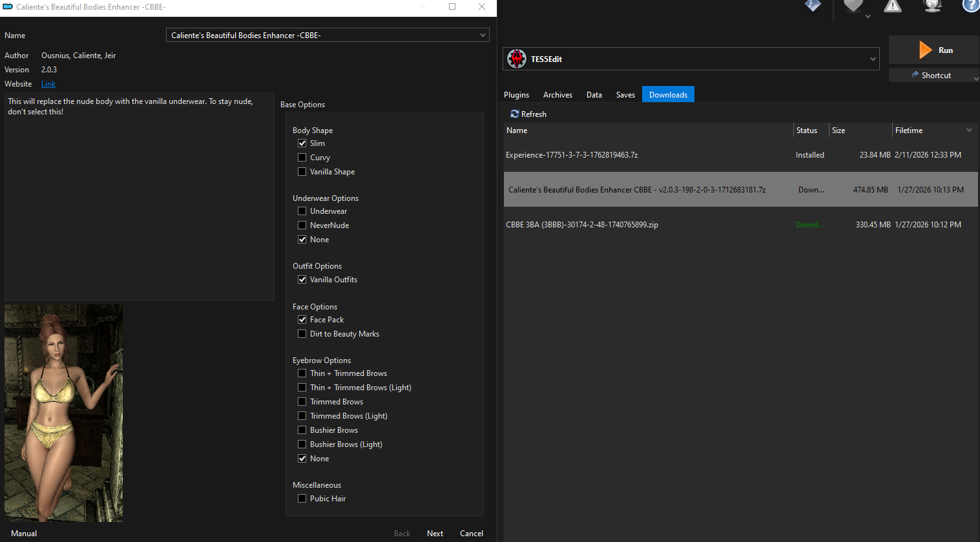Click the Refresh icon in Downloads tab

click(x=515, y=114)
